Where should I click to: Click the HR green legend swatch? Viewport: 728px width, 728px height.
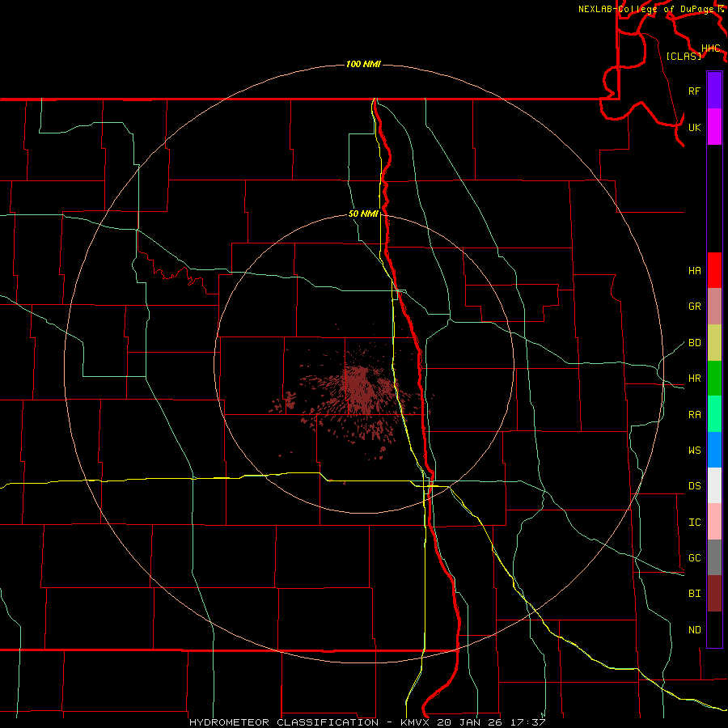tap(714, 379)
